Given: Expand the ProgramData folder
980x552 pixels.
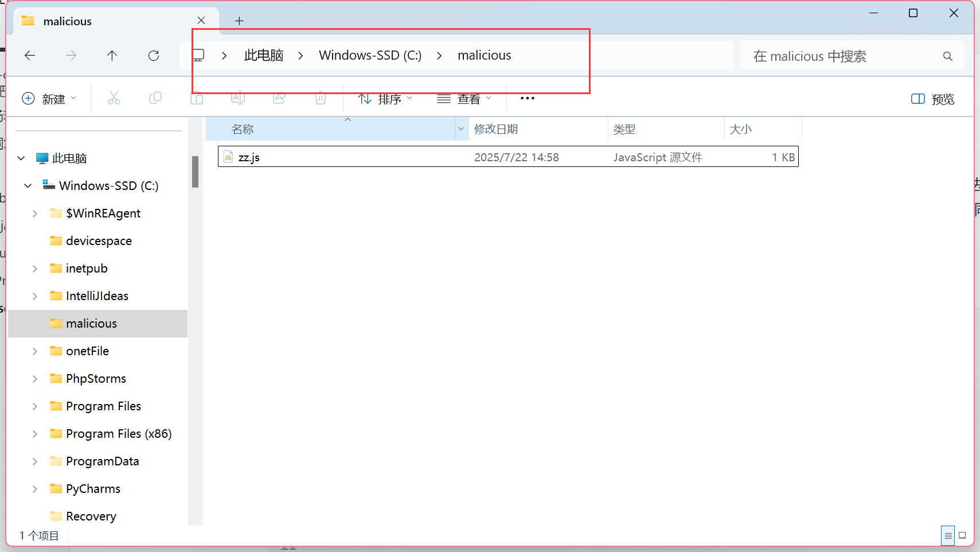Looking at the screenshot, I should click(x=35, y=461).
